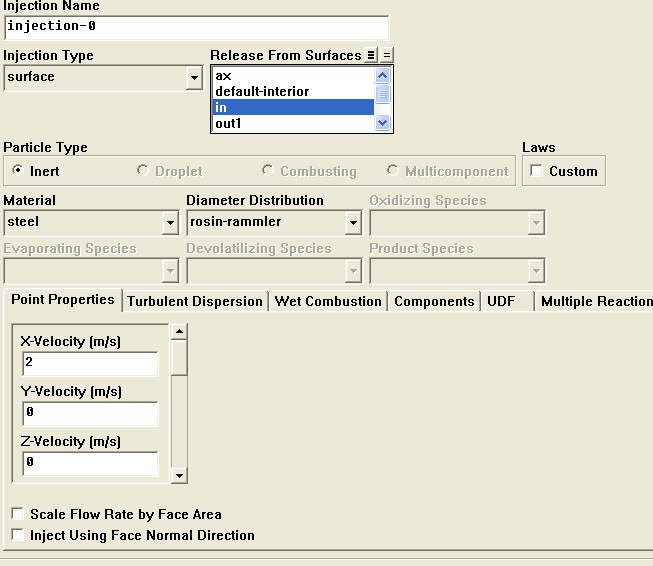Select out1 in the surfaces list
Image resolution: width=653 pixels, height=566 pixels.
(x=229, y=123)
